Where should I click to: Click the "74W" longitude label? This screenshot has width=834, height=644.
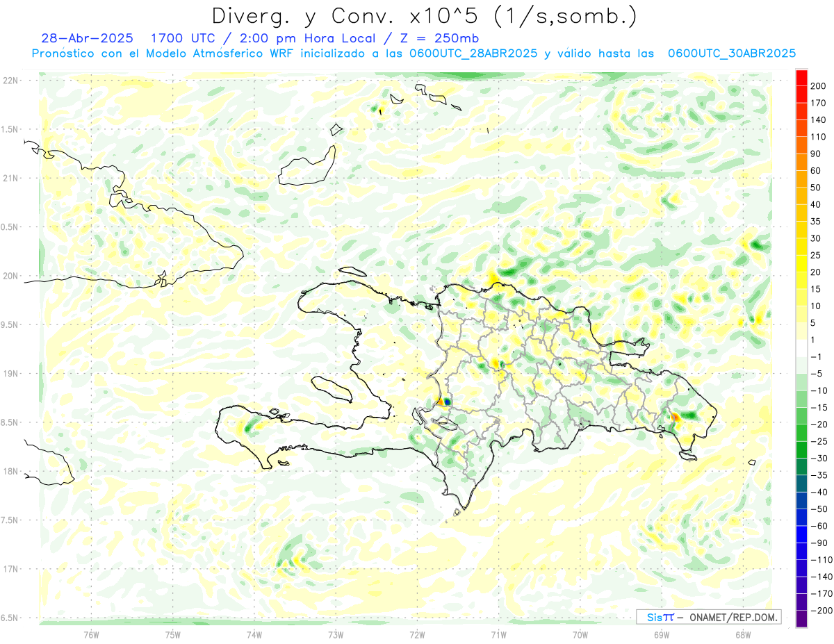tap(254, 634)
